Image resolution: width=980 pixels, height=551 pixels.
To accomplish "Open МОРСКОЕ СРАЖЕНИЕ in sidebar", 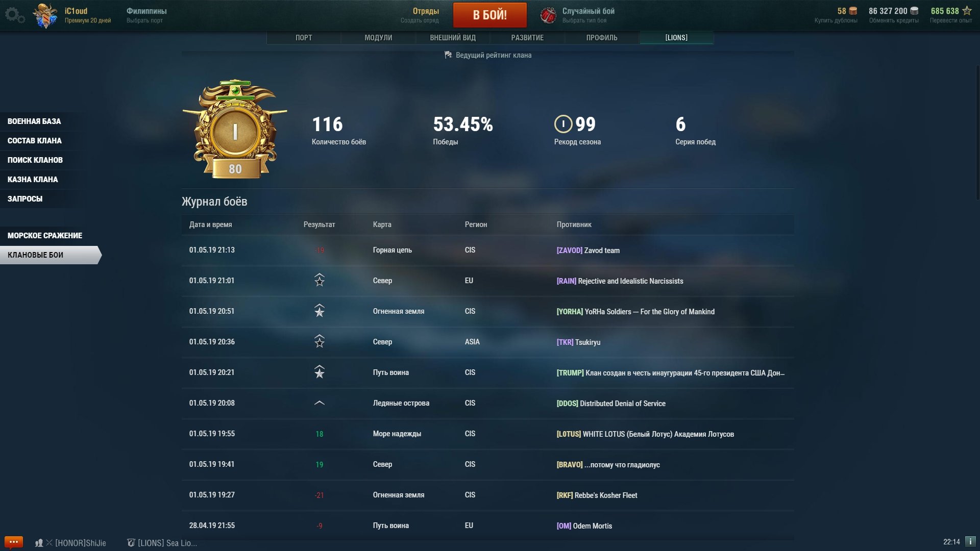I will click(45, 236).
